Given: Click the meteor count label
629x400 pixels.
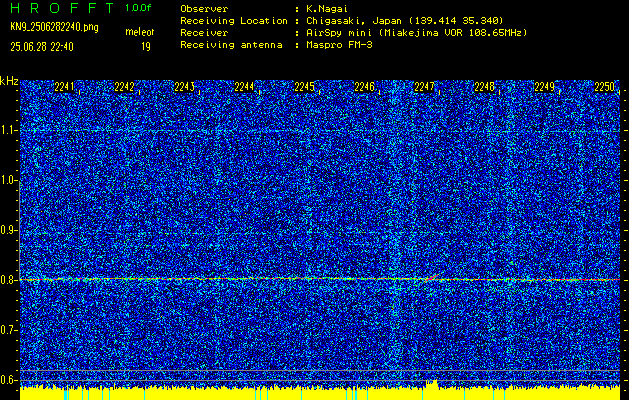Looking at the screenshot, I should coord(140,32).
